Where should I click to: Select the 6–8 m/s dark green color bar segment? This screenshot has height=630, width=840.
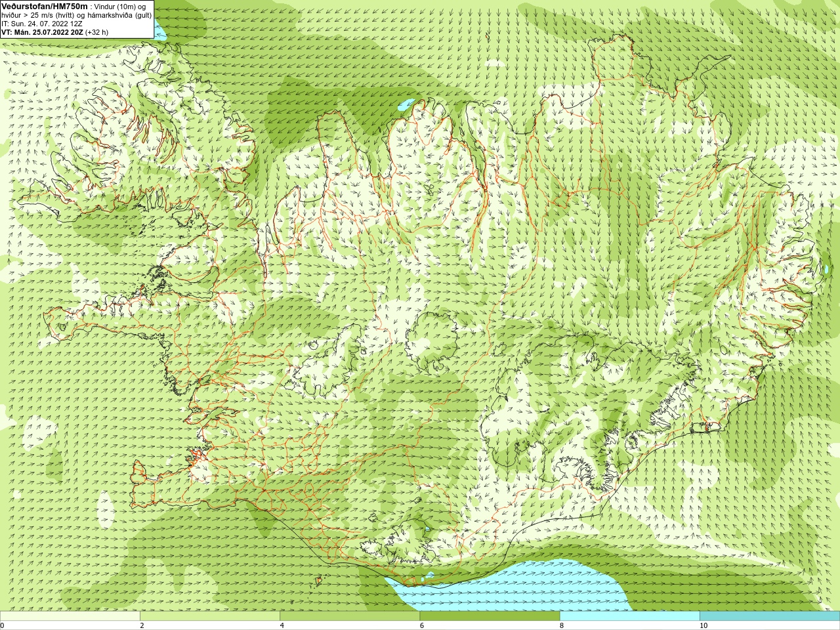point(490,616)
